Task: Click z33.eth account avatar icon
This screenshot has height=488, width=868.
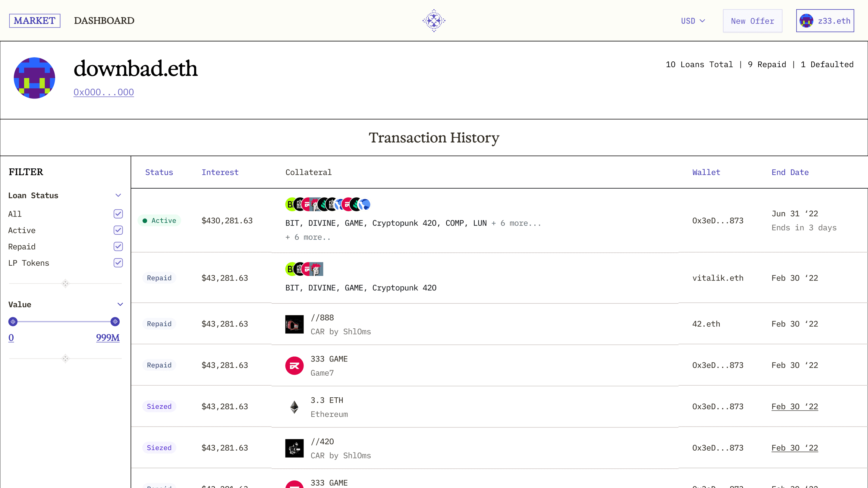Action: click(x=806, y=21)
